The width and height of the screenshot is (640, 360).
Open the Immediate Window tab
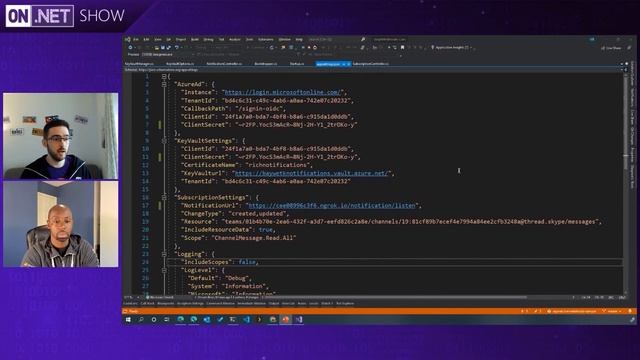click(x=251, y=303)
